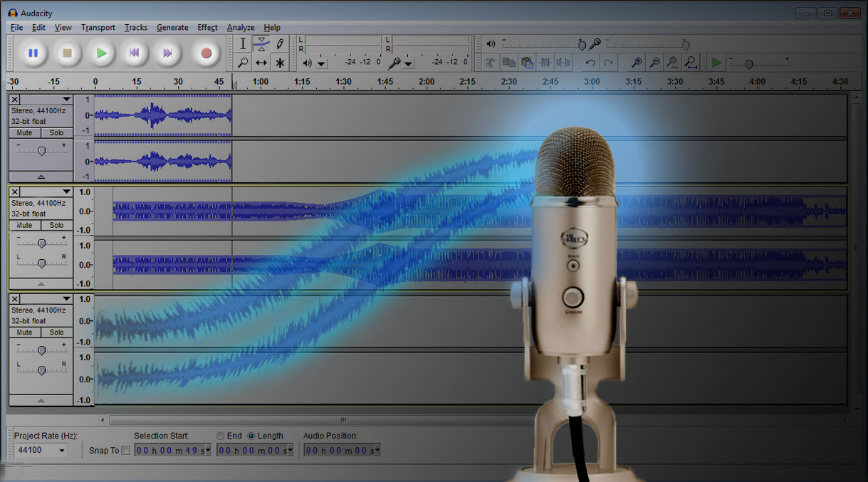This screenshot has height=482, width=868.
Task: Mute the second stereo track
Action: tap(25, 225)
